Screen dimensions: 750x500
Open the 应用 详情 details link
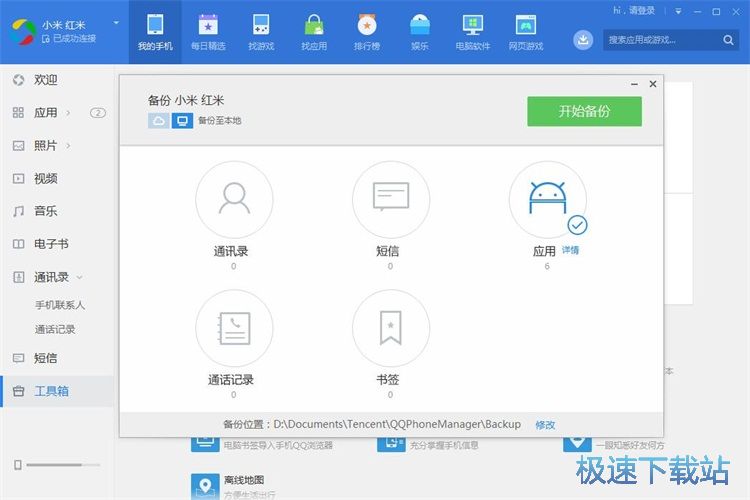click(x=570, y=250)
